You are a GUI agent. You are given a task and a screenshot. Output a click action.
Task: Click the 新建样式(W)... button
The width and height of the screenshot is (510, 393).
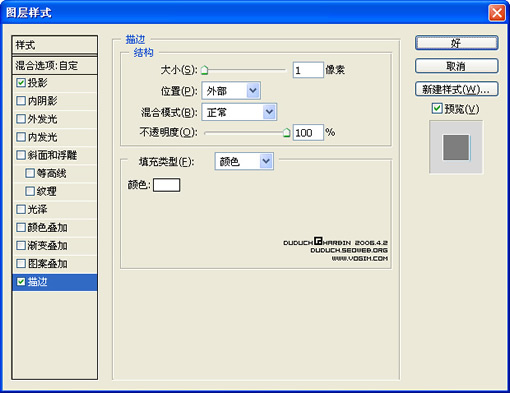457,89
